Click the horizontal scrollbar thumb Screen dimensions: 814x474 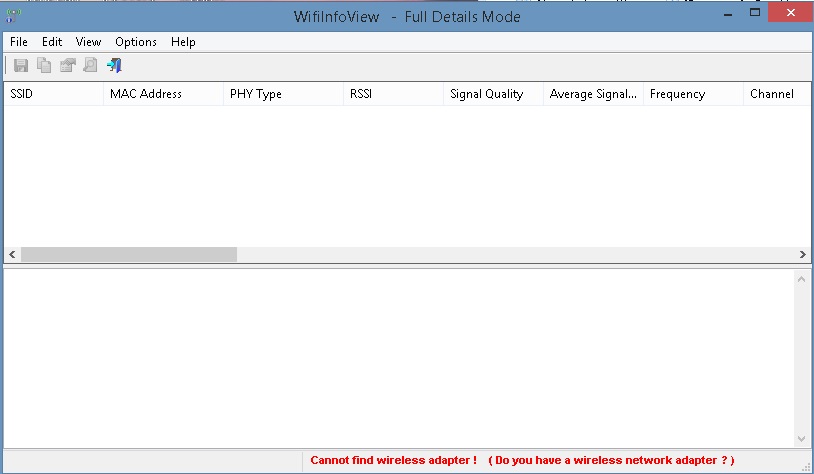[x=129, y=254]
